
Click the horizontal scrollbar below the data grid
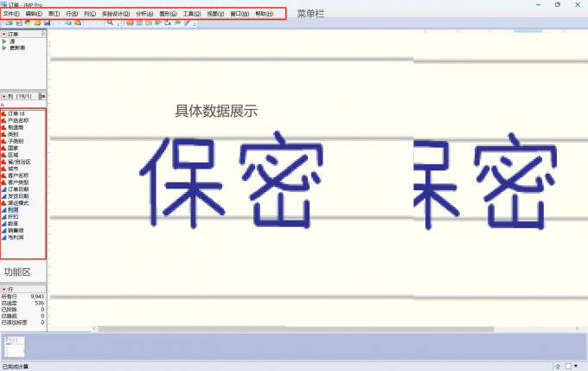click(x=259, y=329)
